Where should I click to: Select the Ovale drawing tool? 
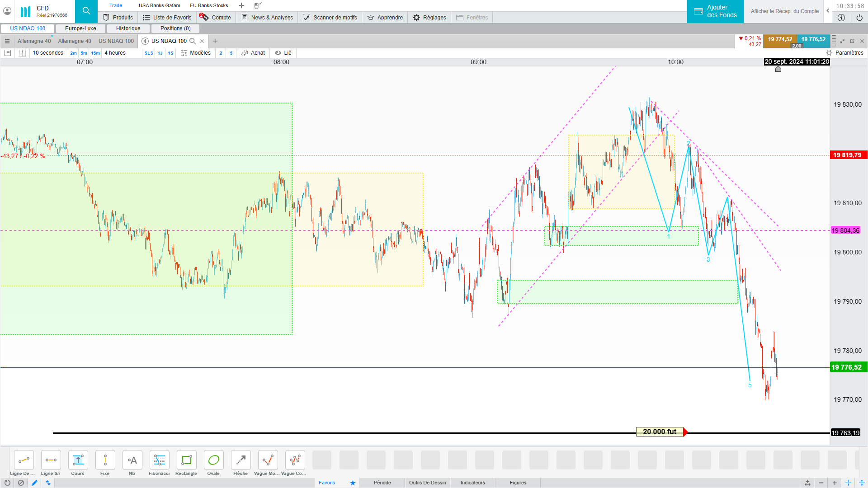click(213, 460)
